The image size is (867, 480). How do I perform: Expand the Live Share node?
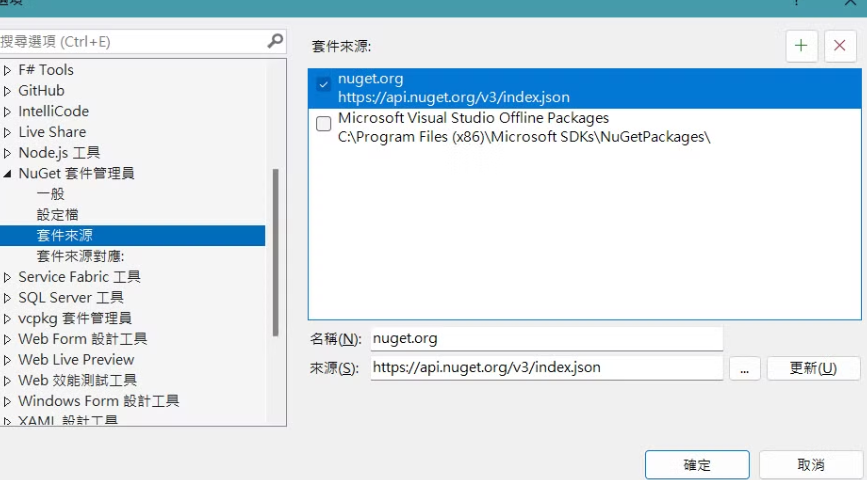click(x=7, y=132)
